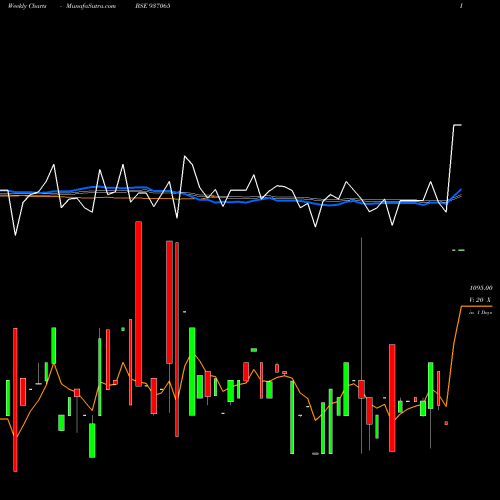Click the 'in 1 Days' label
This screenshot has width=500, height=500.
(x=480, y=313)
